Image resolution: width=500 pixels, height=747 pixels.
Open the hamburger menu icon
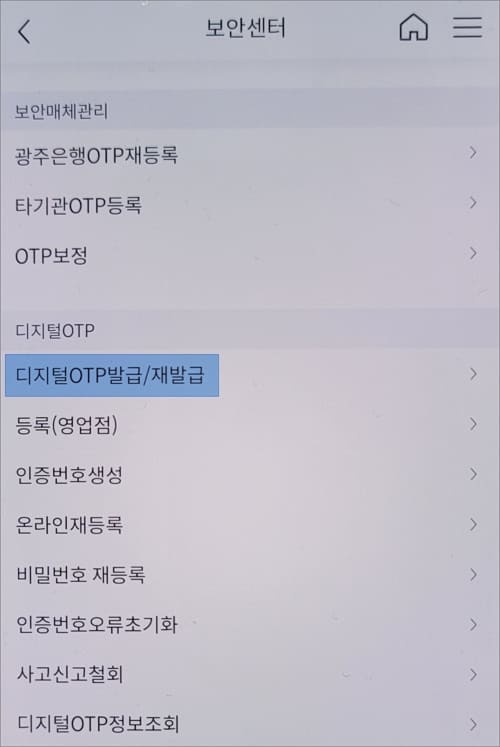coord(467,27)
